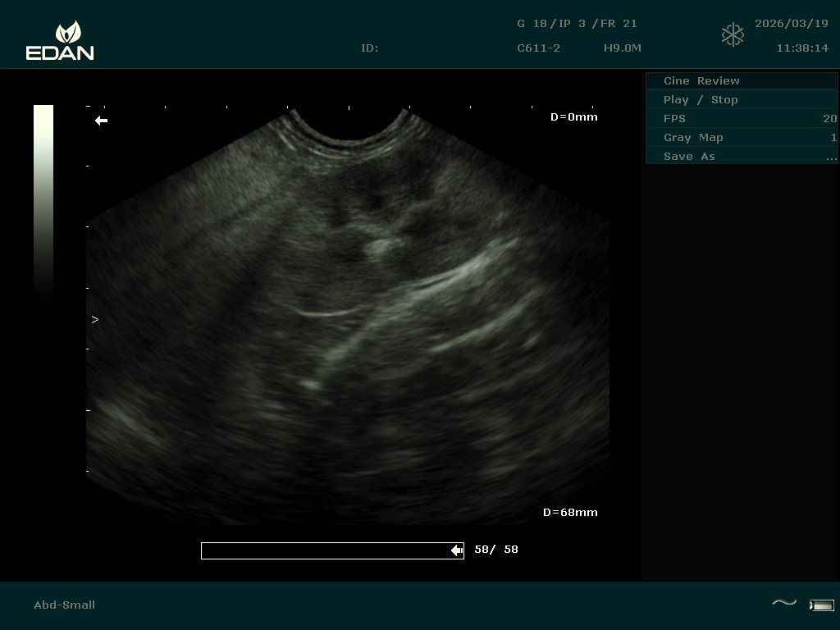Click the grayscale bar

click(x=43, y=201)
